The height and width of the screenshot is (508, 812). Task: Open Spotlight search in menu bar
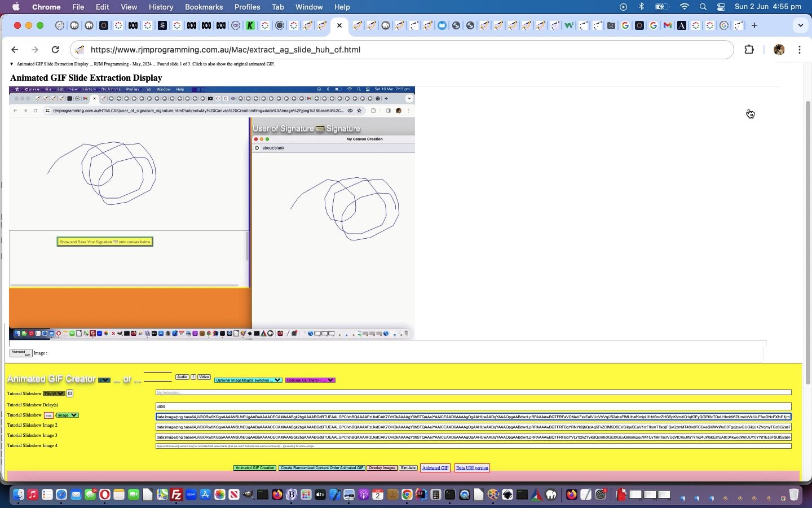(x=703, y=7)
